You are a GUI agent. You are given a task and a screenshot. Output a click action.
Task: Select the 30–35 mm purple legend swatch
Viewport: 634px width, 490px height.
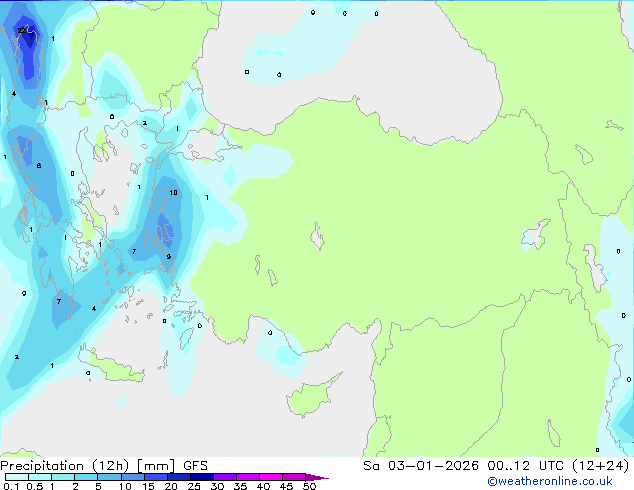pyautogui.click(x=225, y=477)
